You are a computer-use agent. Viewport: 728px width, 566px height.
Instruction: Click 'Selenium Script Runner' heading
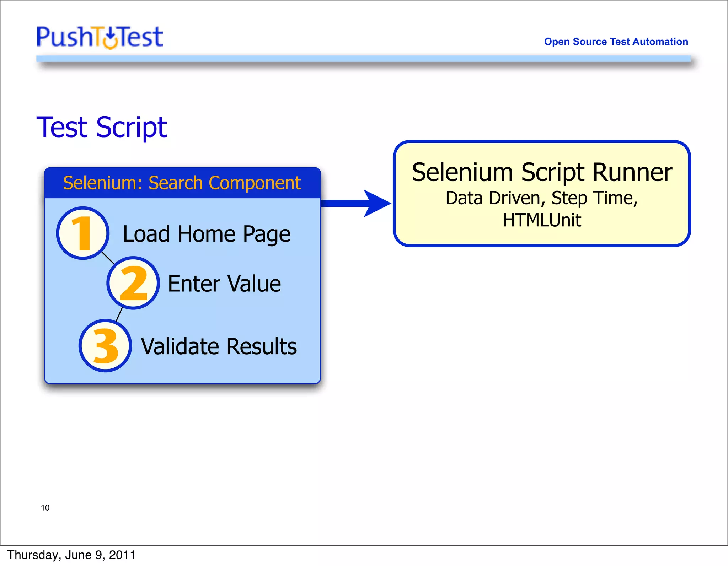coord(542,172)
